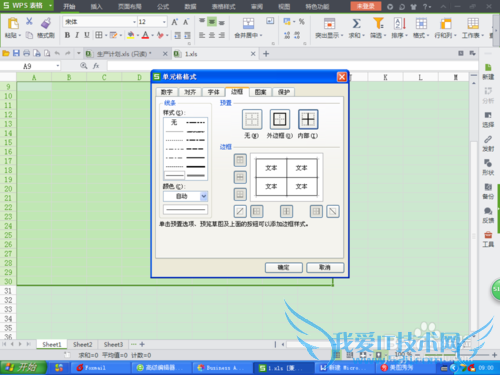Click the Cut scissors icon
Screen dimensions: 500x375
(x=29, y=22)
